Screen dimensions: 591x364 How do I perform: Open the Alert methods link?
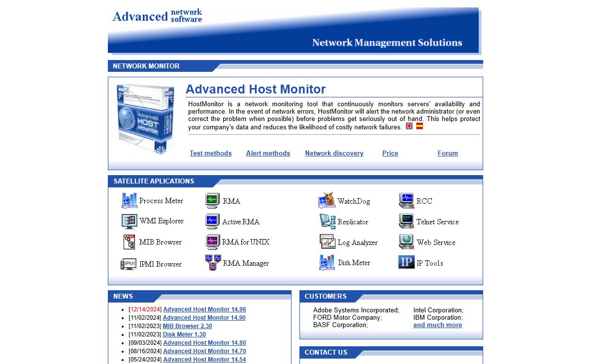268,153
